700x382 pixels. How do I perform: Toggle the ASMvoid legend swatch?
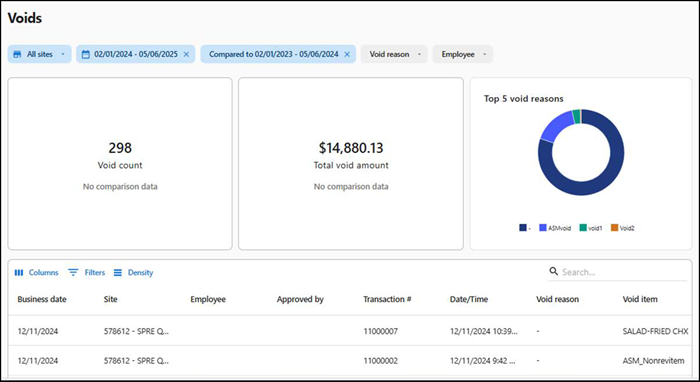[543, 228]
